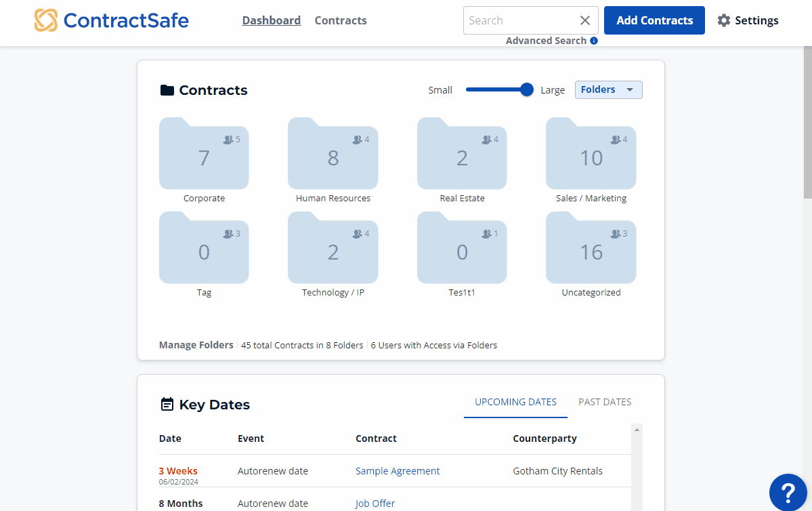Switch to the Past Dates tab

(x=604, y=402)
